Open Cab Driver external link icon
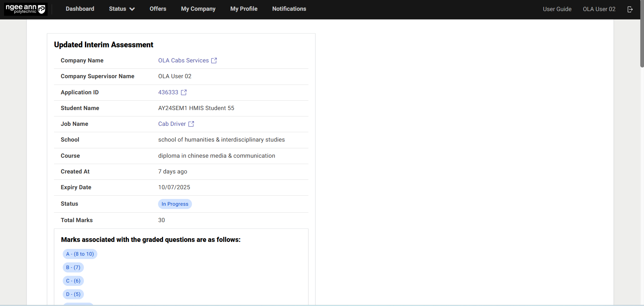The width and height of the screenshot is (644, 306). pos(191,124)
